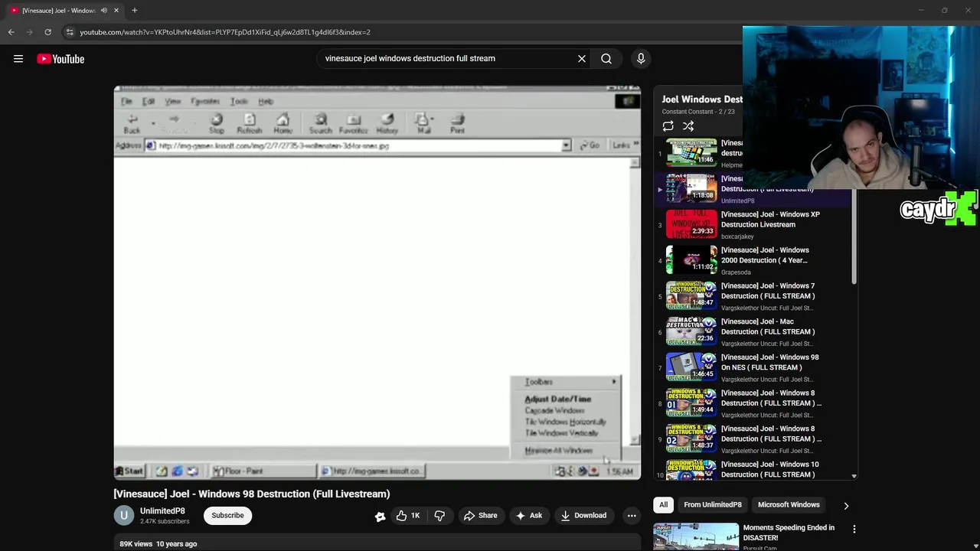This screenshot has width=980, height=551.
Task: Click the Back button in video's browser
Action: click(132, 123)
